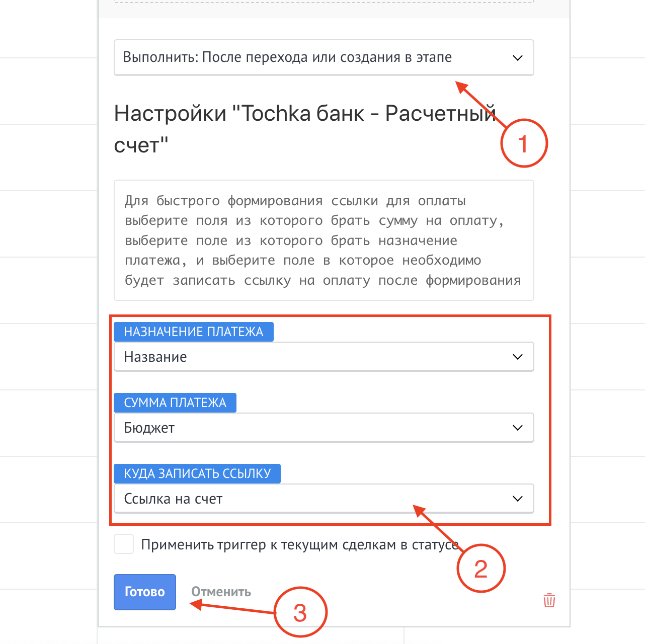This screenshot has width=645, height=644.
Task: Click the 'КУДА ЗАПИСАТЬ ССЫЛКУ' label
Action: pos(197,473)
